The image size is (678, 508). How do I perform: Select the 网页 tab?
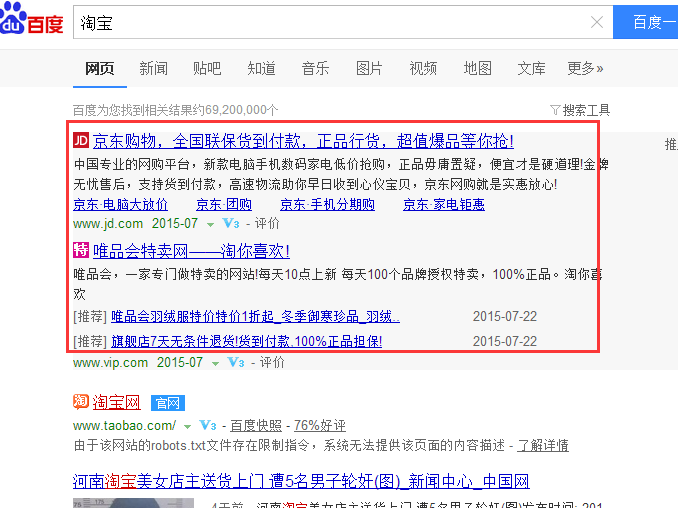tap(99, 68)
